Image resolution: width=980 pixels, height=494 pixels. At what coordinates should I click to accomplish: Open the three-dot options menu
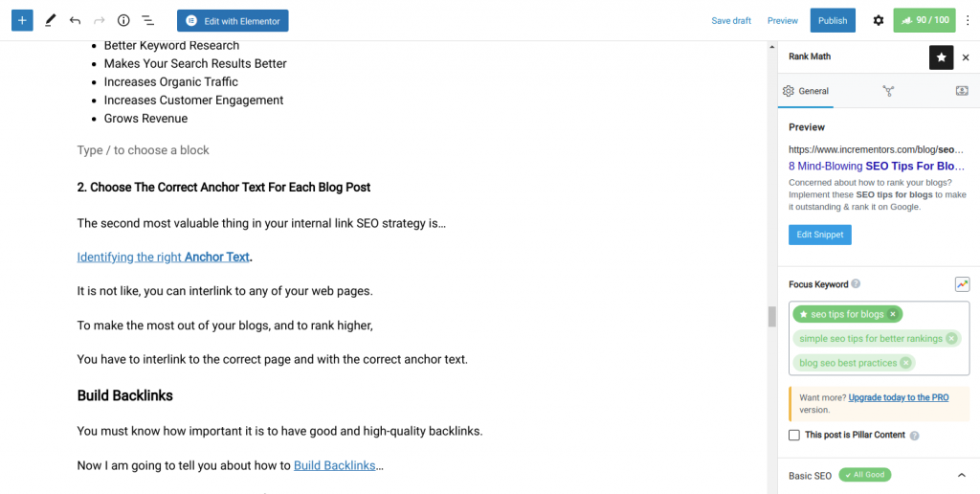[969, 21]
